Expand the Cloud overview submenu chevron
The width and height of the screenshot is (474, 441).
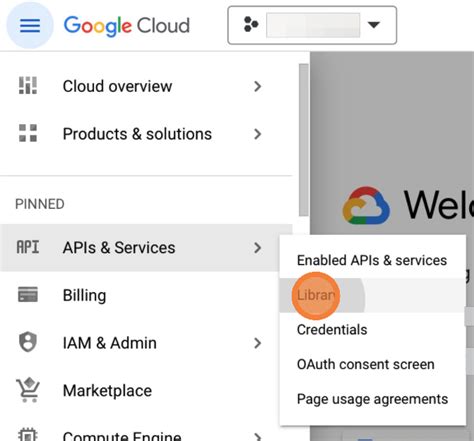point(257,86)
